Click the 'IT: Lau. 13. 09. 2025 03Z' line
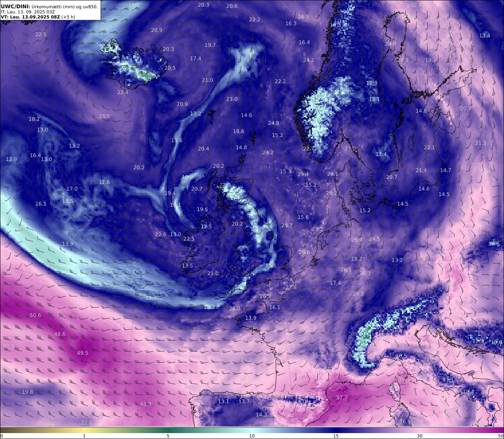Viewport: 504px width, 439px height. (x=28, y=12)
